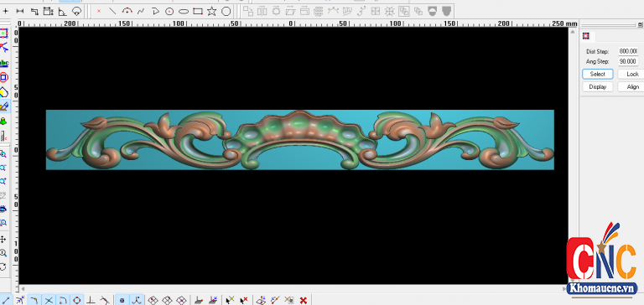Click the abc text tool in sidebar
The image size is (644, 305).
tap(3, 63)
